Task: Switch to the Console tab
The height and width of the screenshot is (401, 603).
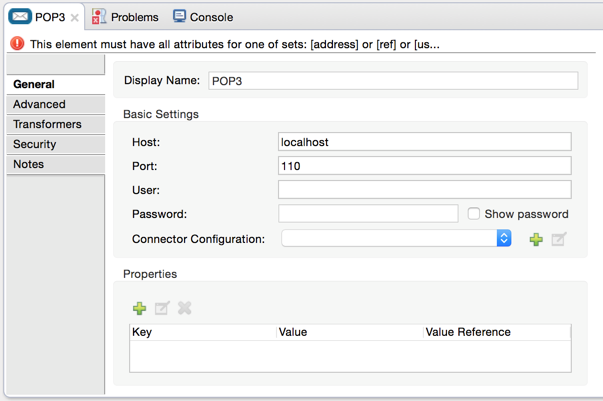Action: coord(203,17)
